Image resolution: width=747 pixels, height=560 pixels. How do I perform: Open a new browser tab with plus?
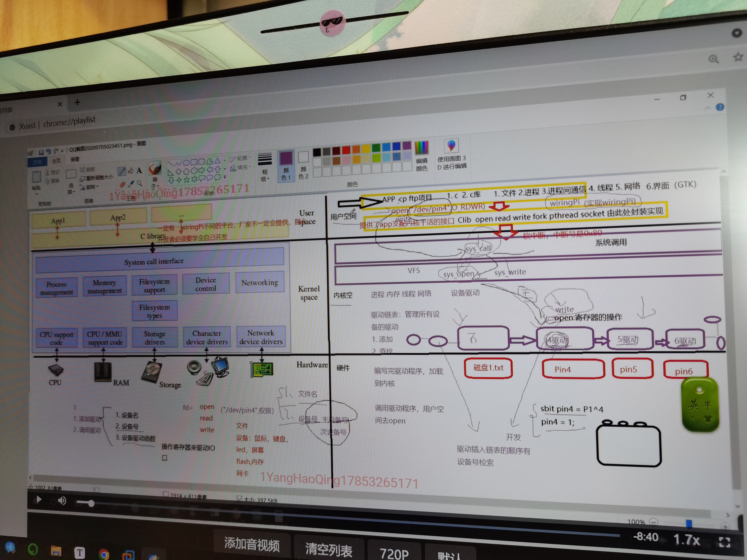click(x=77, y=102)
